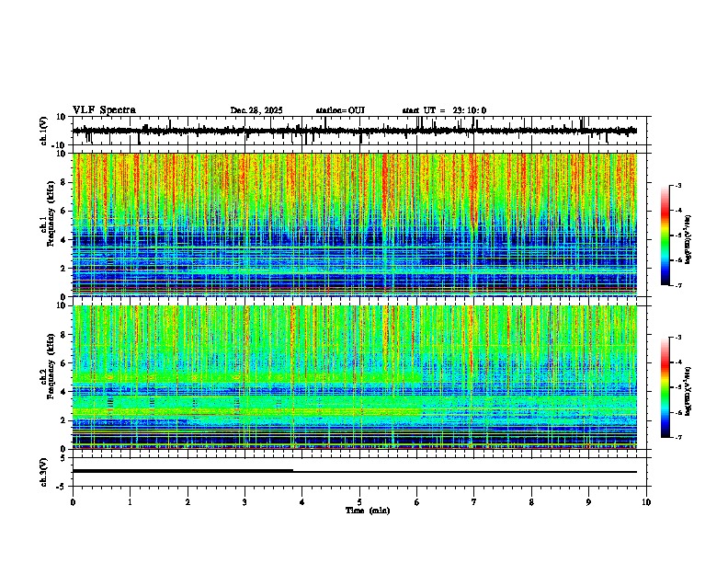Click the "-3" label on ch.1 colorbar

point(677,186)
